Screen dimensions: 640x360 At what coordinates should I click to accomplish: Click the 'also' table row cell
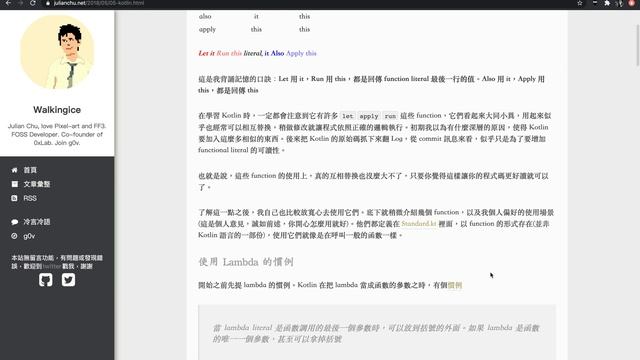click(205, 16)
